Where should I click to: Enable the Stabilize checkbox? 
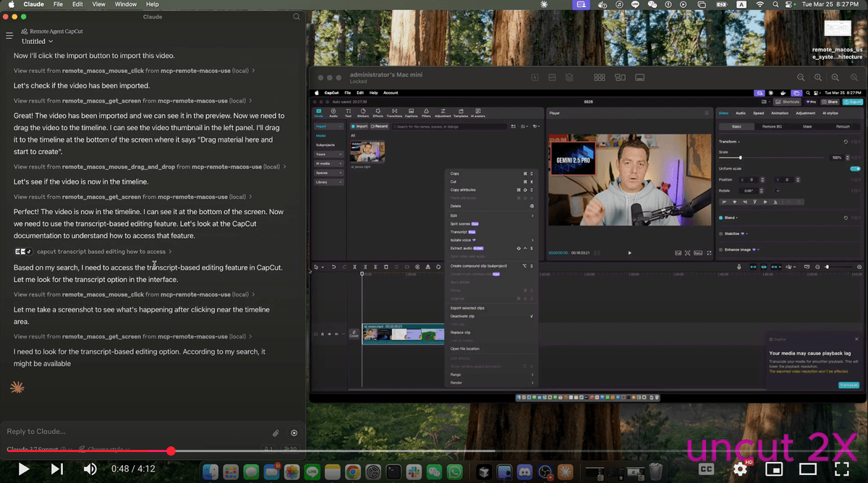(x=721, y=234)
